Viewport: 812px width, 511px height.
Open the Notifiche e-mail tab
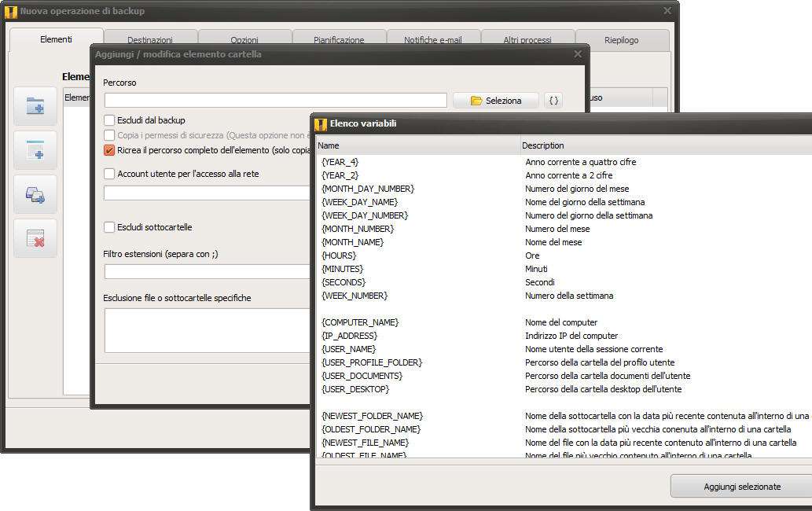(433, 40)
